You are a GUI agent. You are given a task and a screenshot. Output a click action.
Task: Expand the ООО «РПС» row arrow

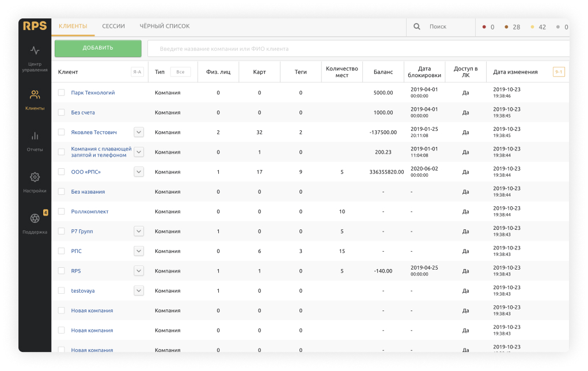coord(139,172)
